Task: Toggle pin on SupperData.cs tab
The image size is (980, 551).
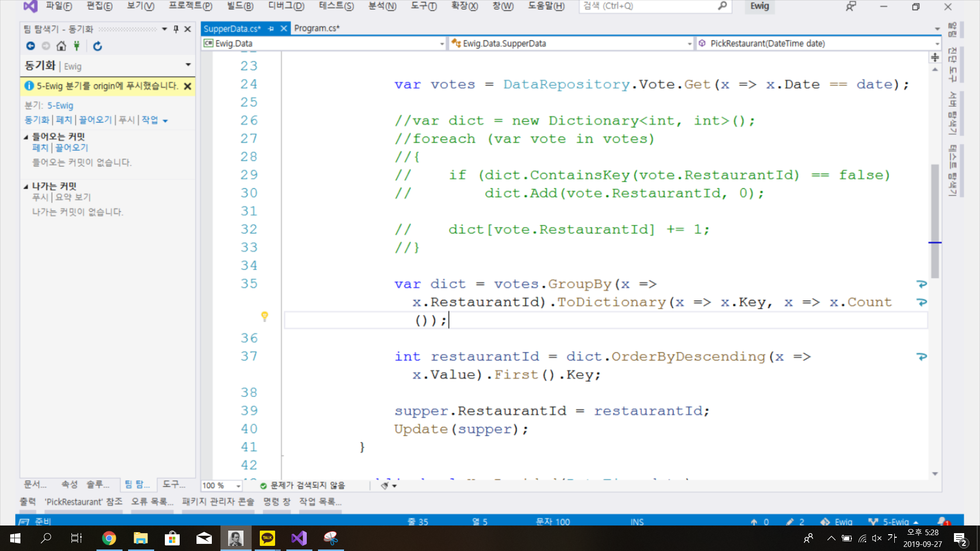Action: [x=271, y=29]
